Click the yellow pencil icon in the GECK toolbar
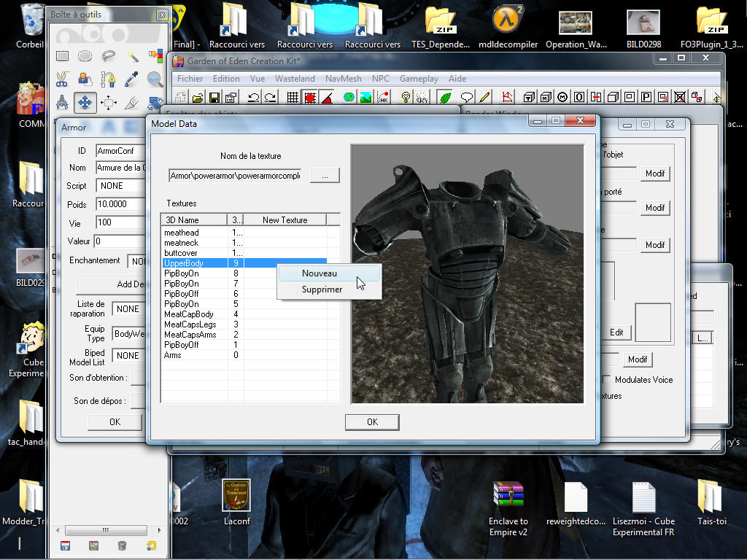 tap(484, 98)
